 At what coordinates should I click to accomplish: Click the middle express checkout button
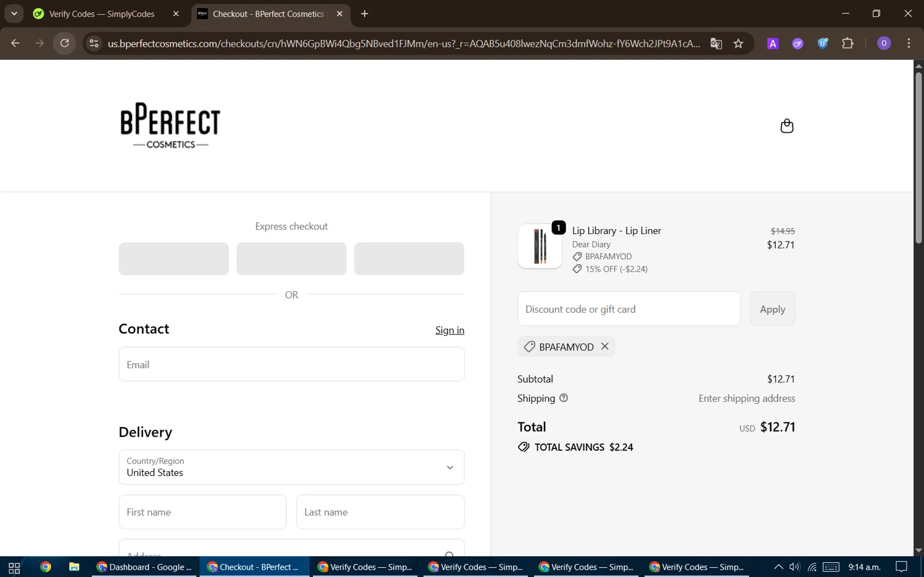[291, 259]
